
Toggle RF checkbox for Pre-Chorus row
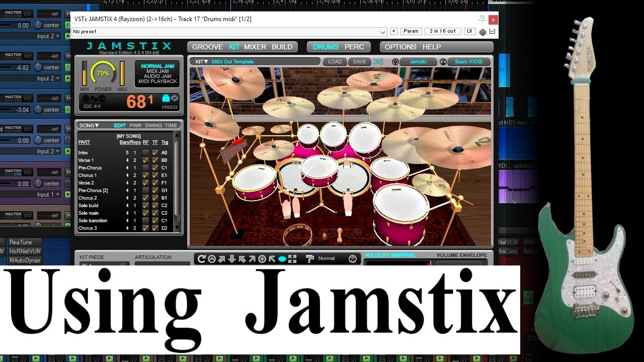point(145,167)
